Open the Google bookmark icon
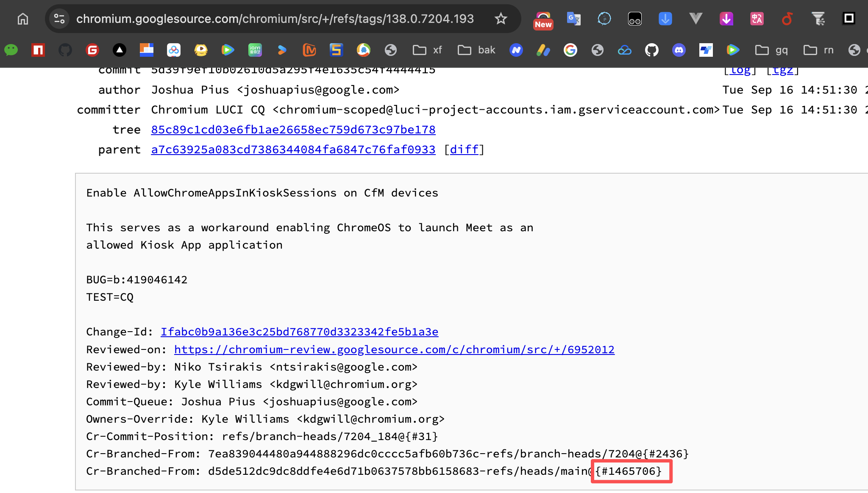The width and height of the screenshot is (868, 493). pos(570,50)
